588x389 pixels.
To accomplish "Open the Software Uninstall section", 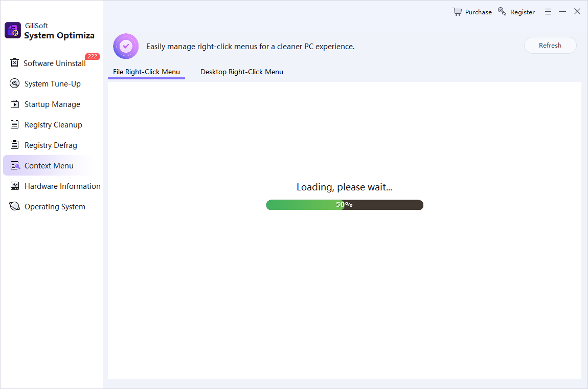I will (55, 63).
